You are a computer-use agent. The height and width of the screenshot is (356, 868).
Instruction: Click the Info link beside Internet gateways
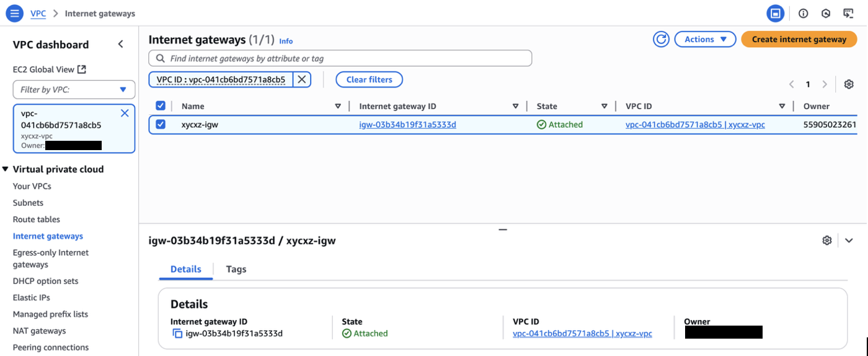click(286, 41)
